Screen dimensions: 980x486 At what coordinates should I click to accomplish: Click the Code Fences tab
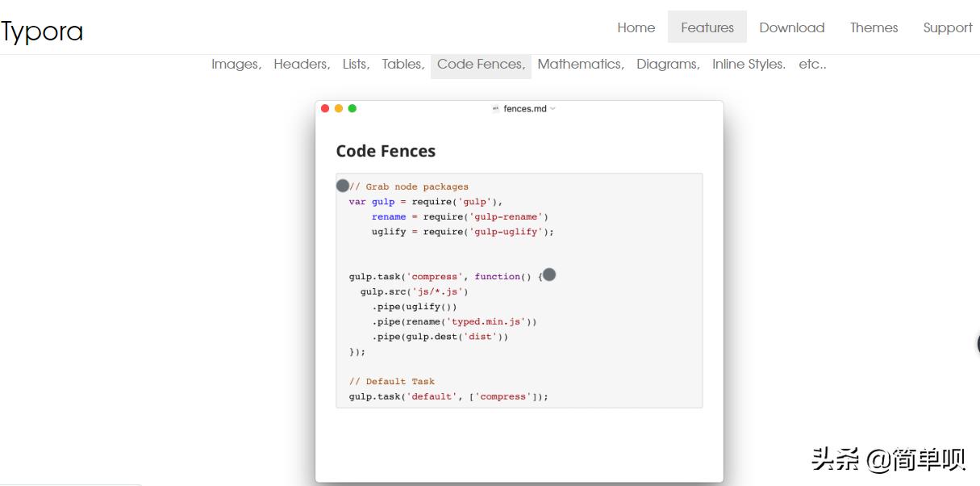point(481,64)
